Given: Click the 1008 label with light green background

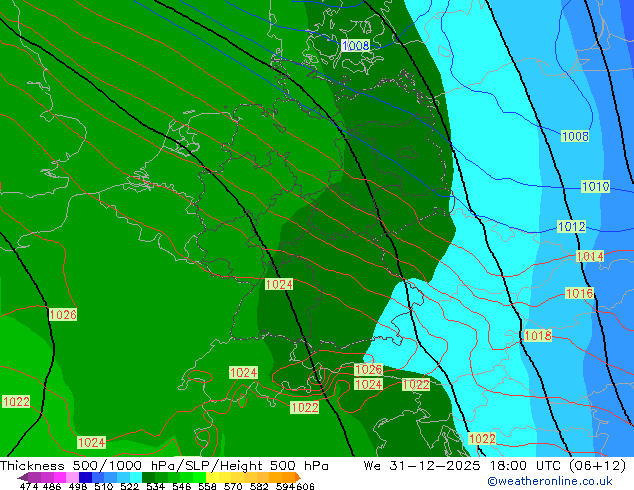Looking at the screenshot, I should 575,136.
